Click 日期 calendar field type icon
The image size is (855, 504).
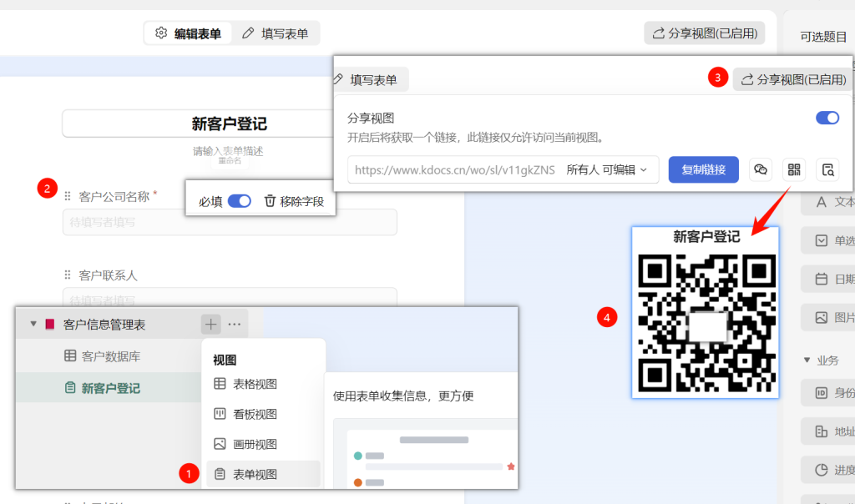822,279
